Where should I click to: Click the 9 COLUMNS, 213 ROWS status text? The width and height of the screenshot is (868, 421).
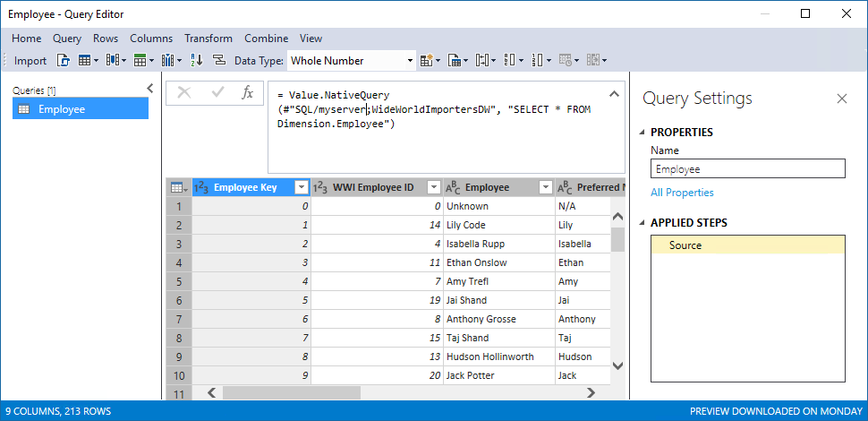[58, 411]
